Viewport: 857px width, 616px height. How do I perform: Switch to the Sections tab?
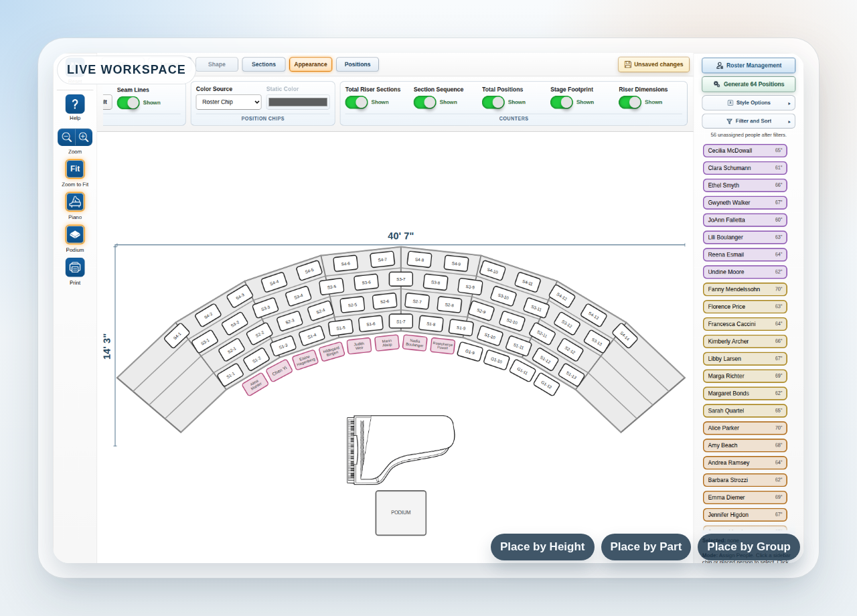[264, 64]
